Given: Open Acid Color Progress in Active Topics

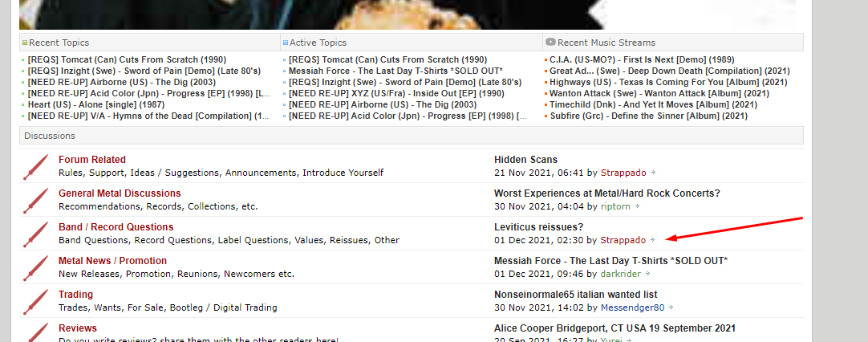Looking at the screenshot, I should [408, 116].
